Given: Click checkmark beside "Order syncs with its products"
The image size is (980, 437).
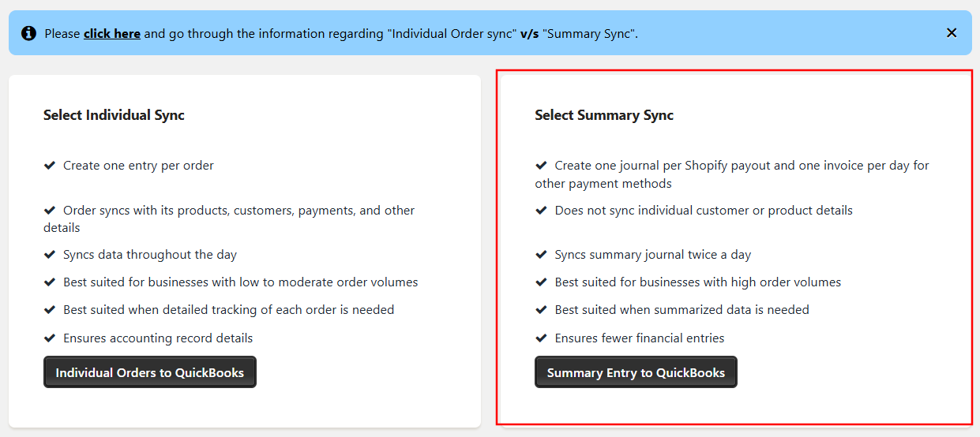Looking at the screenshot, I should pos(50,211).
